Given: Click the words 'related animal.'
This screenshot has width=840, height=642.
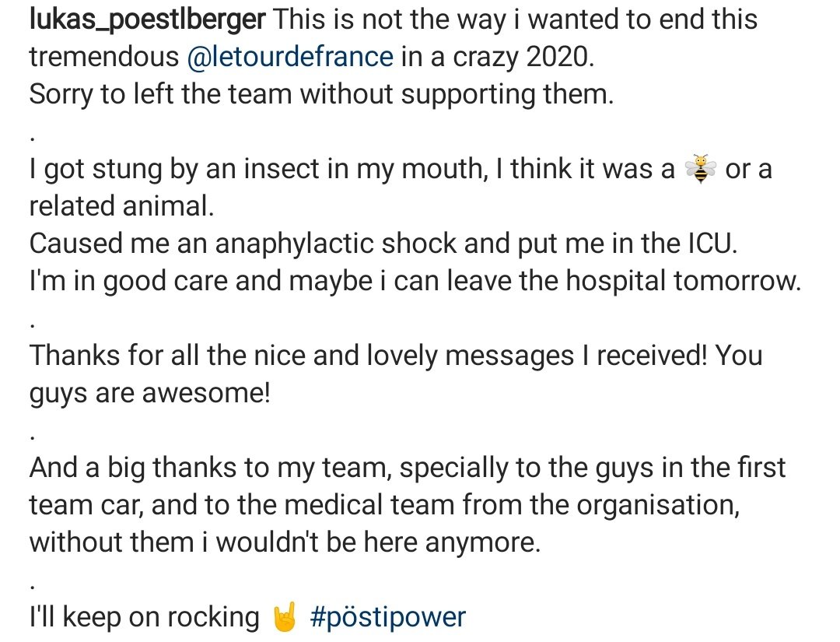Looking at the screenshot, I should coord(121,206).
